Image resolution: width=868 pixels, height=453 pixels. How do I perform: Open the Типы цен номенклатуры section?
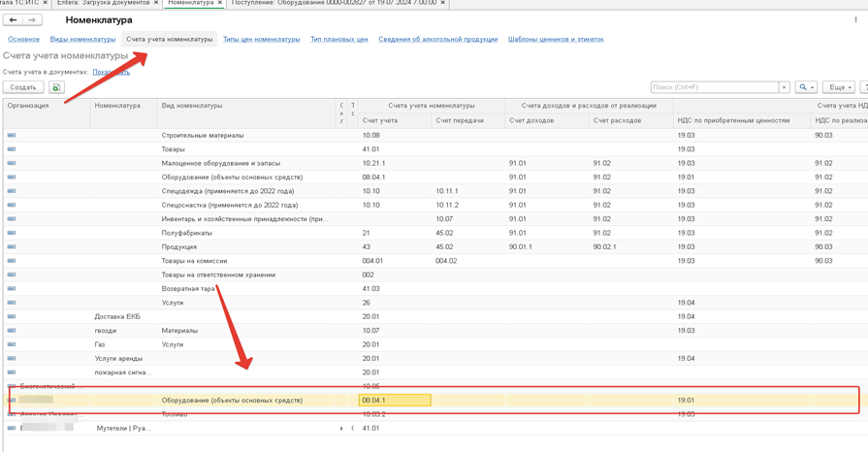point(261,40)
